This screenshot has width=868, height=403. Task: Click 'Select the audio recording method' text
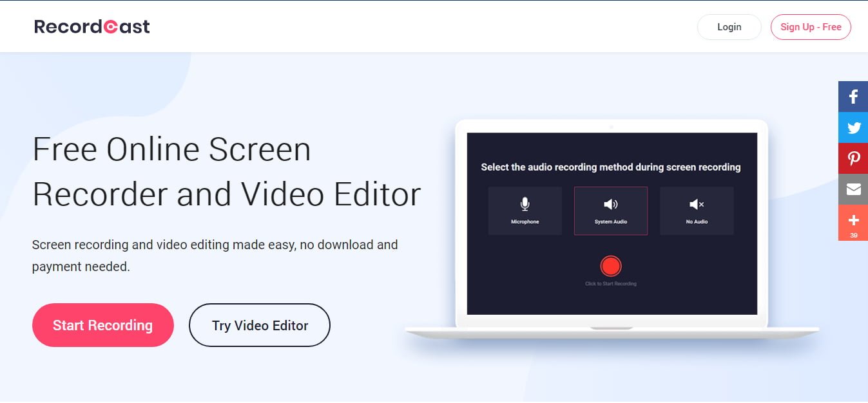tap(611, 167)
